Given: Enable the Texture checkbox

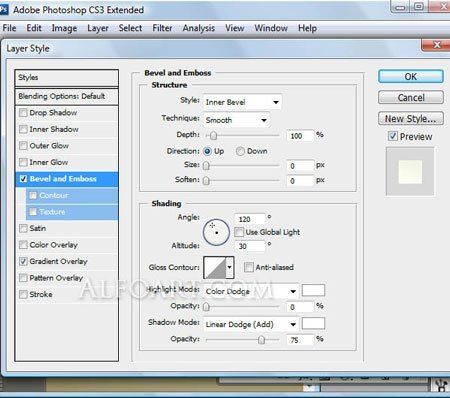Looking at the screenshot, I should pos(33,212).
